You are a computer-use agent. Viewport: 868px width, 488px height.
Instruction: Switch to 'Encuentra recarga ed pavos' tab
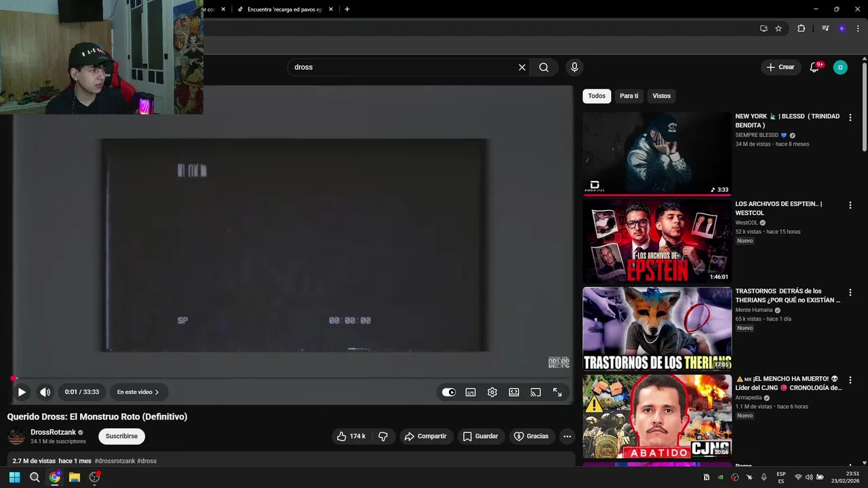click(284, 9)
